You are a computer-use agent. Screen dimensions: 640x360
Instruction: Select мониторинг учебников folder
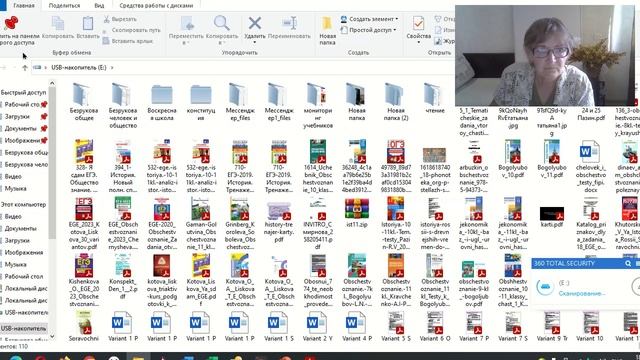(318, 105)
